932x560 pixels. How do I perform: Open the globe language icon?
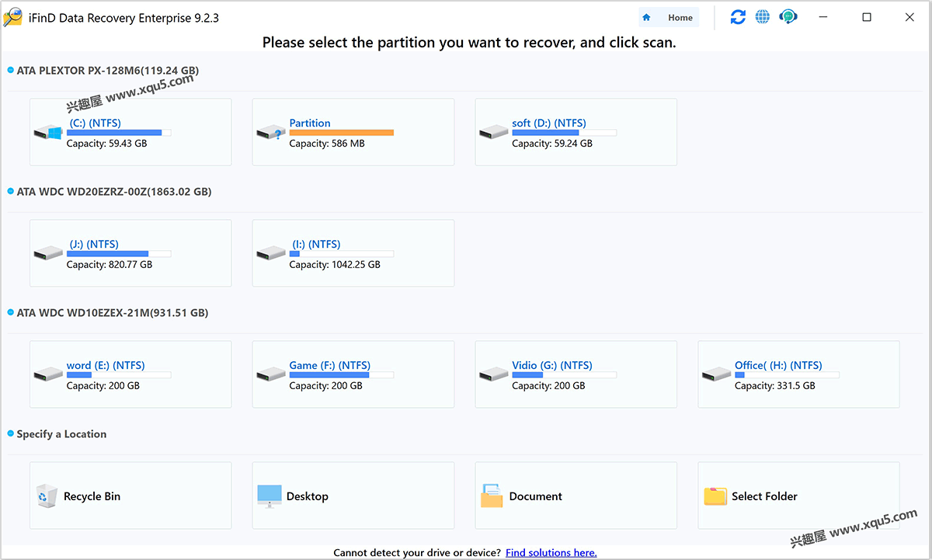pyautogui.click(x=763, y=17)
